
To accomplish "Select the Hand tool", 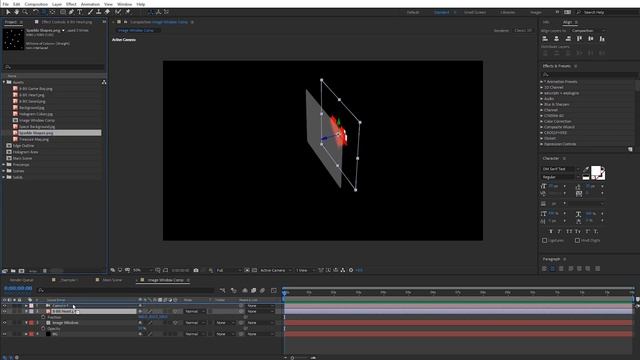I will [16, 12].
